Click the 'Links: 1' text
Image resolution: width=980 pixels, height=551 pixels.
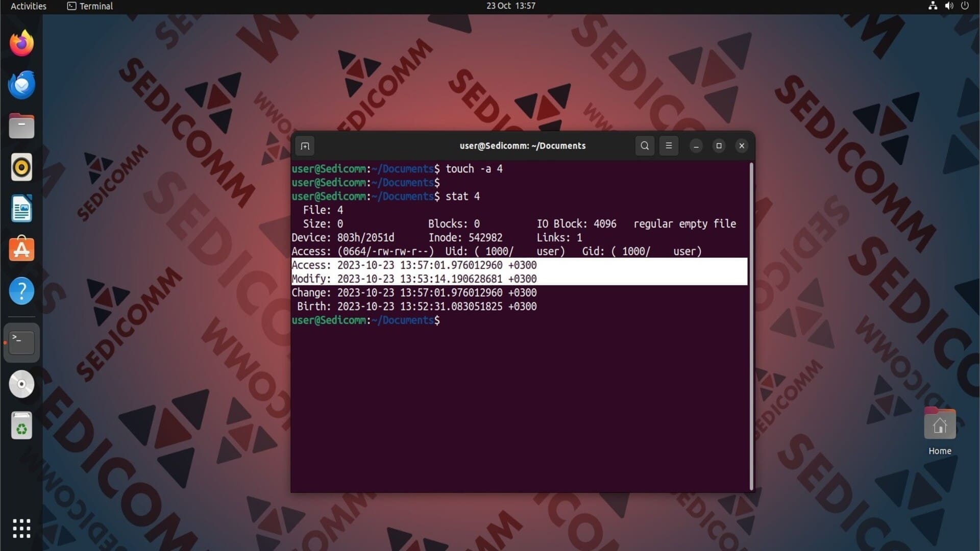(x=559, y=238)
